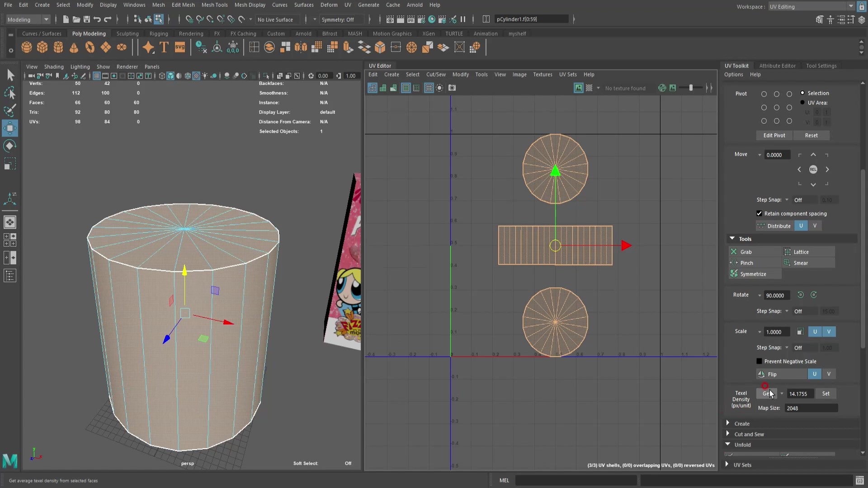The image size is (868, 488).
Task: Expand the Create section in UV Toolkit
Action: click(728, 423)
